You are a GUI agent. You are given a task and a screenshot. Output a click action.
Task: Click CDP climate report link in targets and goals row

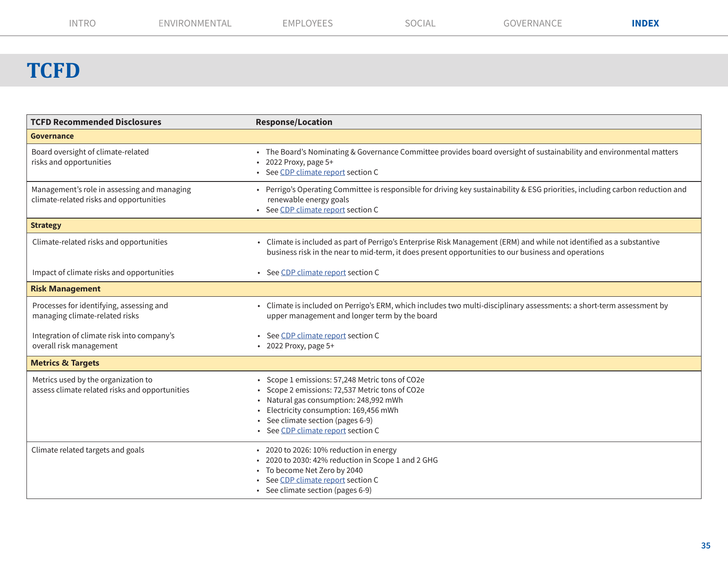(x=312, y=480)
